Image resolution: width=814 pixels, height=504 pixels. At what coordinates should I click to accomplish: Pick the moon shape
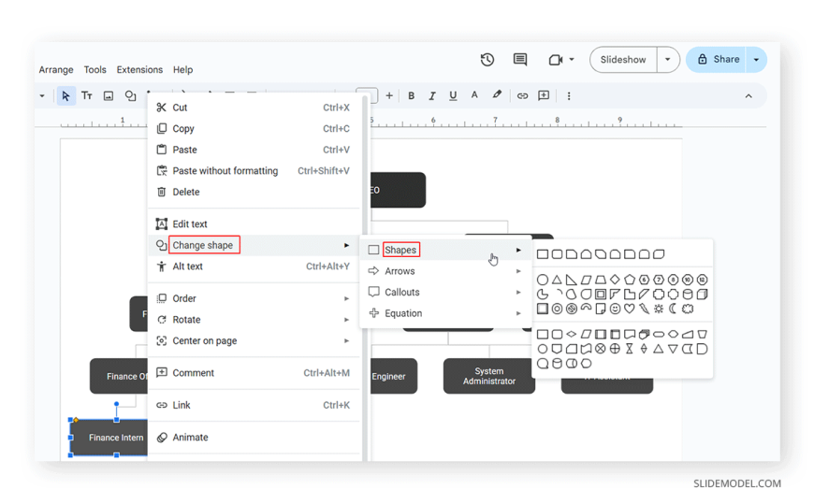673,309
